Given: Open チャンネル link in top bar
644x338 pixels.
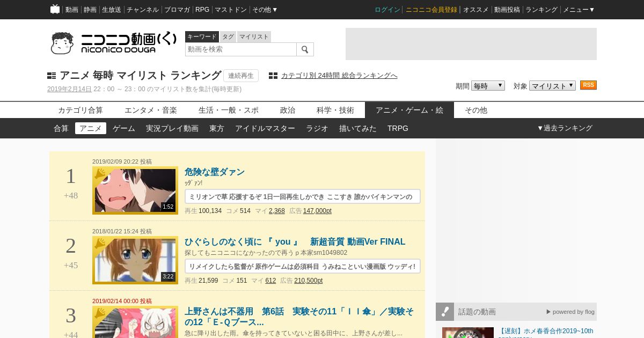Looking at the screenshot, I should (143, 10).
